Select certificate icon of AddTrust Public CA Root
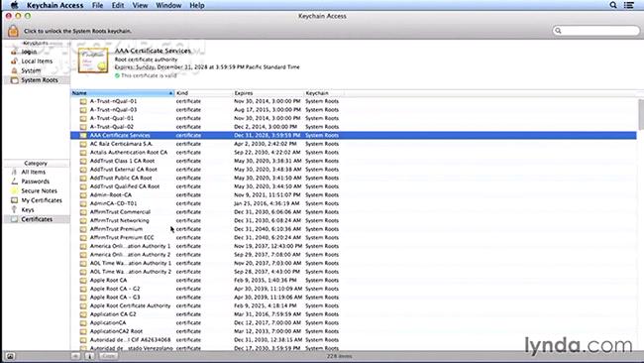644x363 pixels. 83,178
